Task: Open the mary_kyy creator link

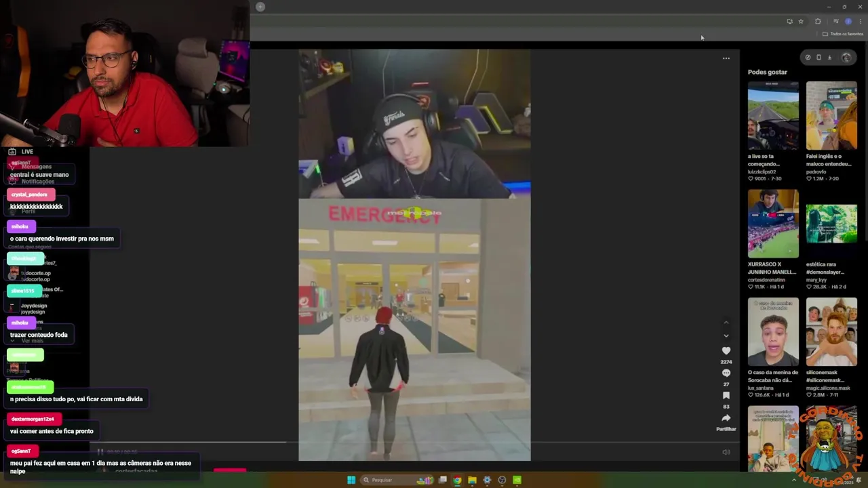Action: point(816,280)
